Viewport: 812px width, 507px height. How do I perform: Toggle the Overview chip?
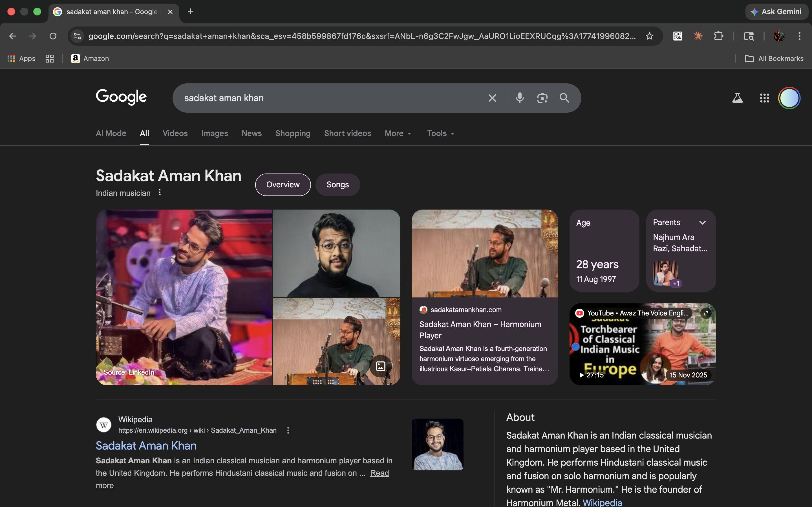(x=283, y=184)
